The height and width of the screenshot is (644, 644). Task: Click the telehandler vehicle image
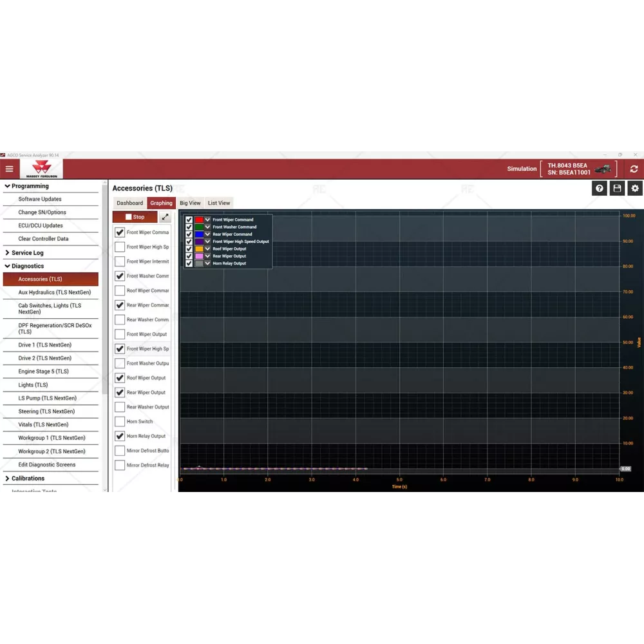pyautogui.click(x=603, y=169)
